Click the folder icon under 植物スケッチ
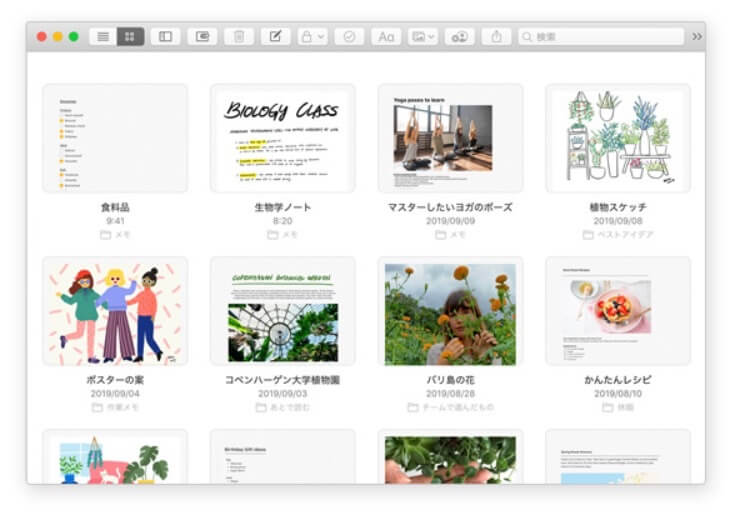 click(x=588, y=234)
